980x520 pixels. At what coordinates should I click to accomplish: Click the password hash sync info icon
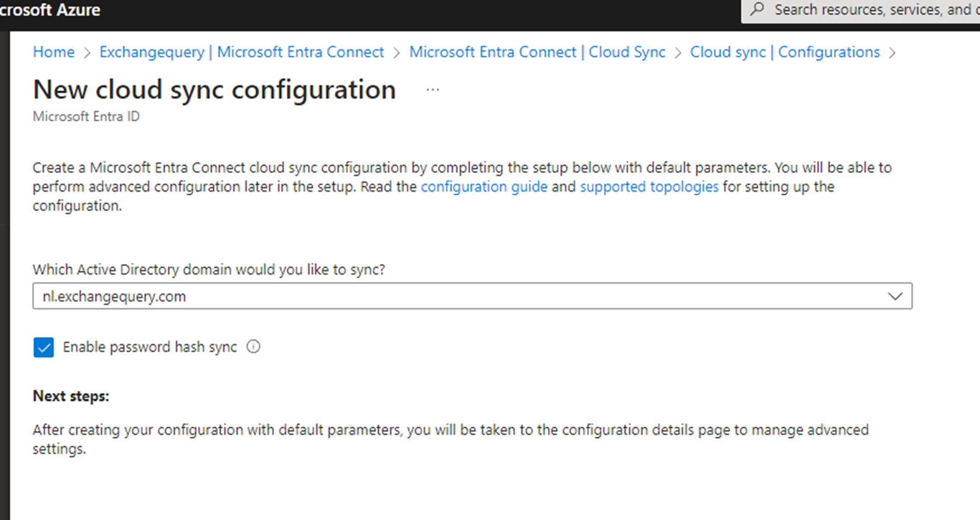pyautogui.click(x=253, y=347)
